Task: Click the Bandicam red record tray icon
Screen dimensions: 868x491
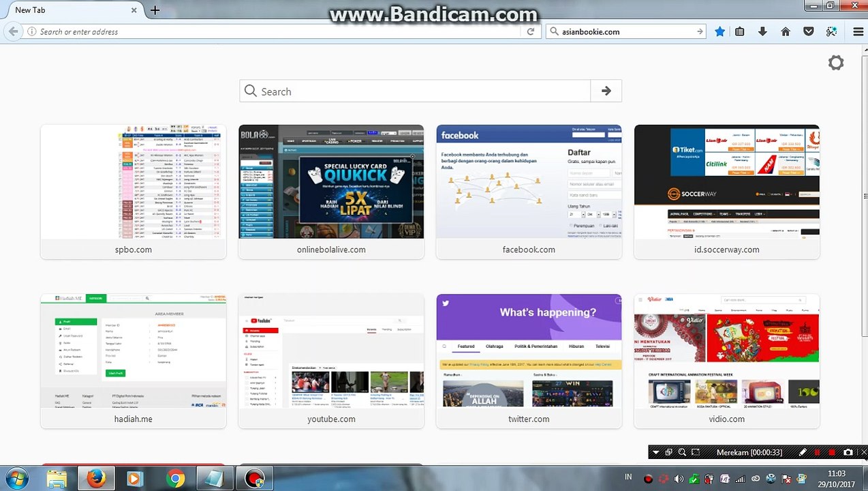Action: click(648, 479)
